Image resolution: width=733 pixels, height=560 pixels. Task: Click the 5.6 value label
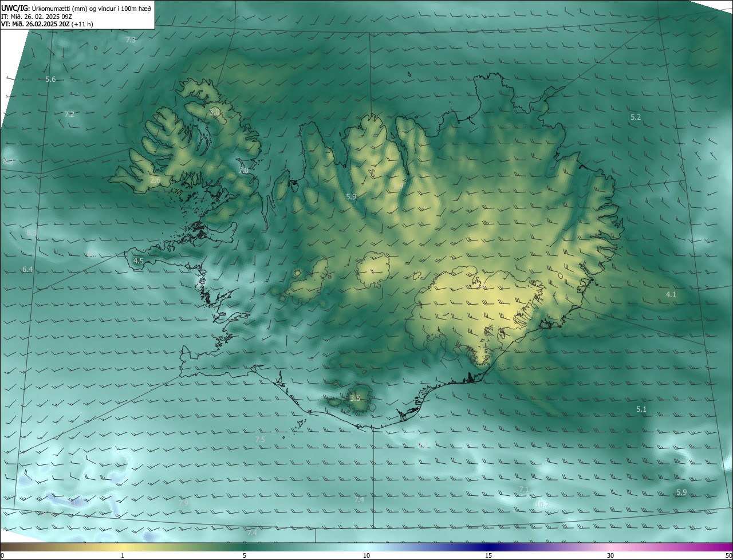pos(50,79)
